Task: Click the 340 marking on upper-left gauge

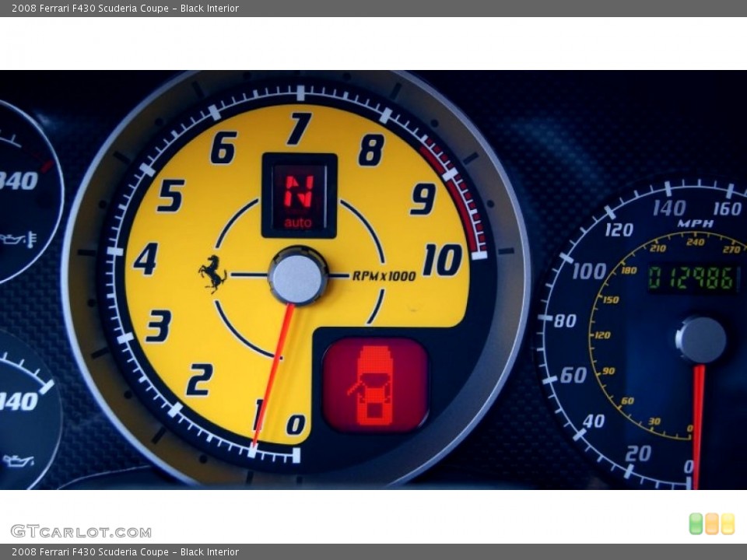Action: point(18,181)
